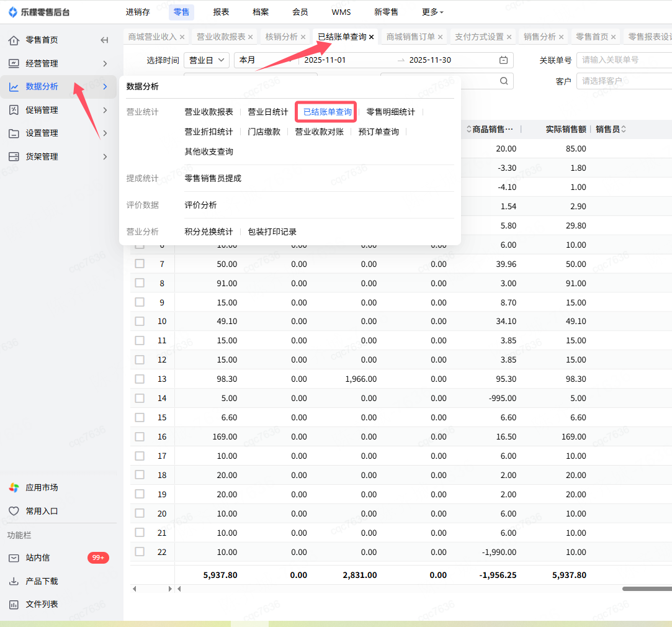This screenshot has width=672, height=627.
Task: Click 产品下载 download icon
Action: (x=14, y=582)
